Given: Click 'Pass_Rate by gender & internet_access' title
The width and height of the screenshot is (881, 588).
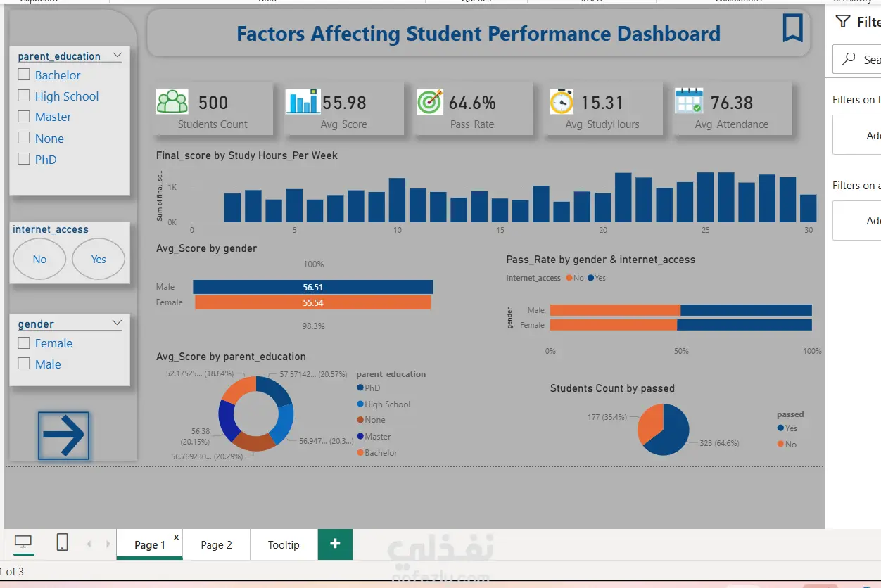Looking at the screenshot, I should point(600,260).
